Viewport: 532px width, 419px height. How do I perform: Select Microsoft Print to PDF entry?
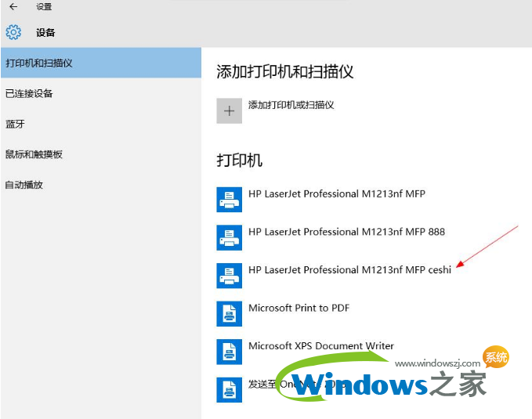(299, 308)
